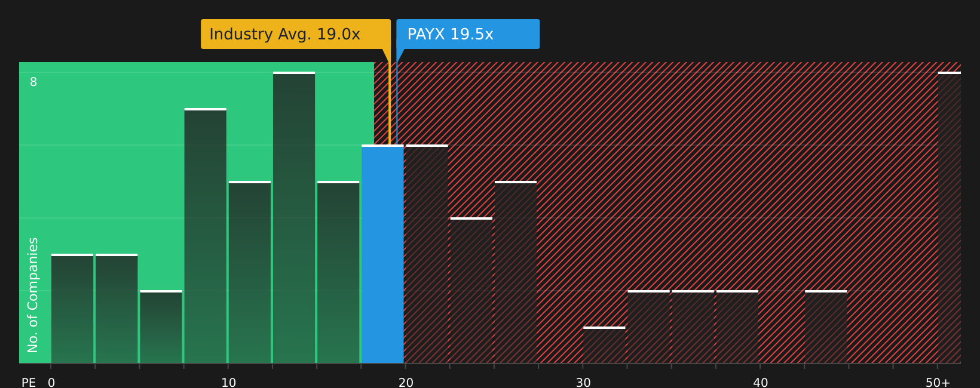Click the x-axis label 20
The height and width of the screenshot is (388, 980).
[406, 383]
